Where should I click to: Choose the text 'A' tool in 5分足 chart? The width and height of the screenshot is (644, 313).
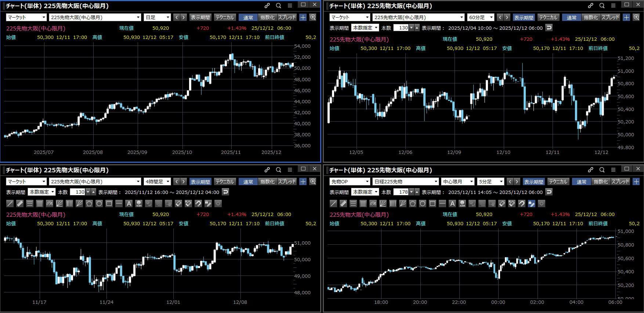(x=452, y=204)
